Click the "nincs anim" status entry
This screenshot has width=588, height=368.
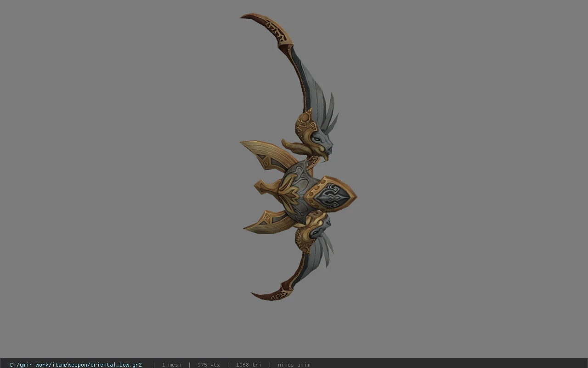(x=294, y=365)
